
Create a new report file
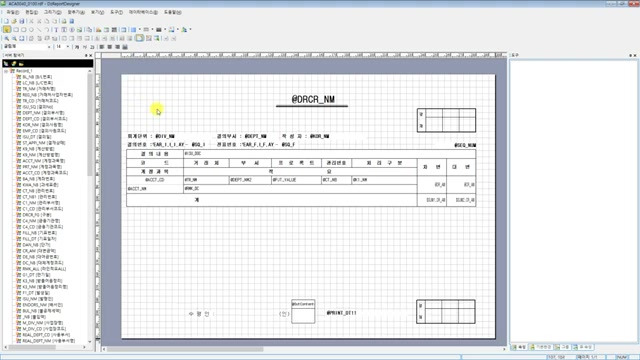pos(6,21)
